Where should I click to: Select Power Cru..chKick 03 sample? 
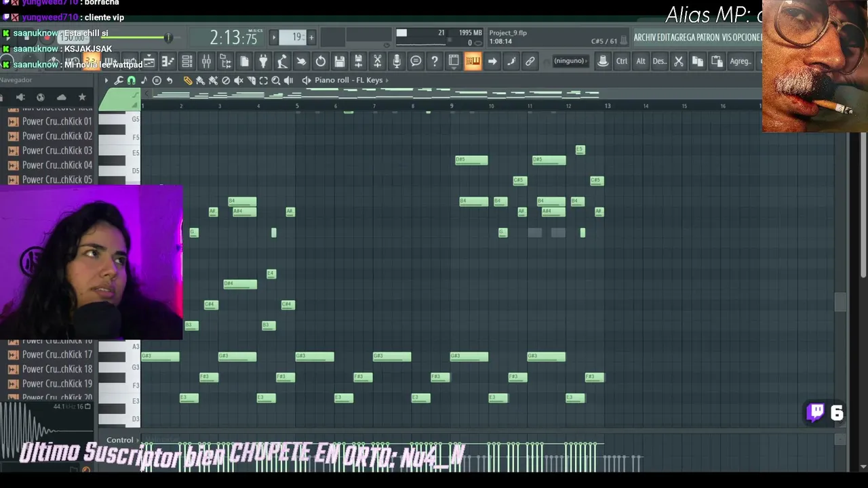pyautogui.click(x=49, y=150)
